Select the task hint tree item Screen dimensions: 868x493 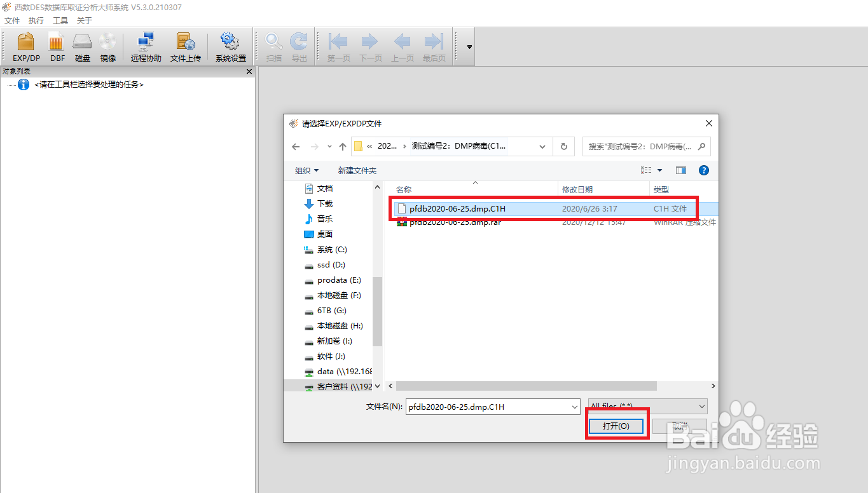pyautogui.click(x=88, y=84)
